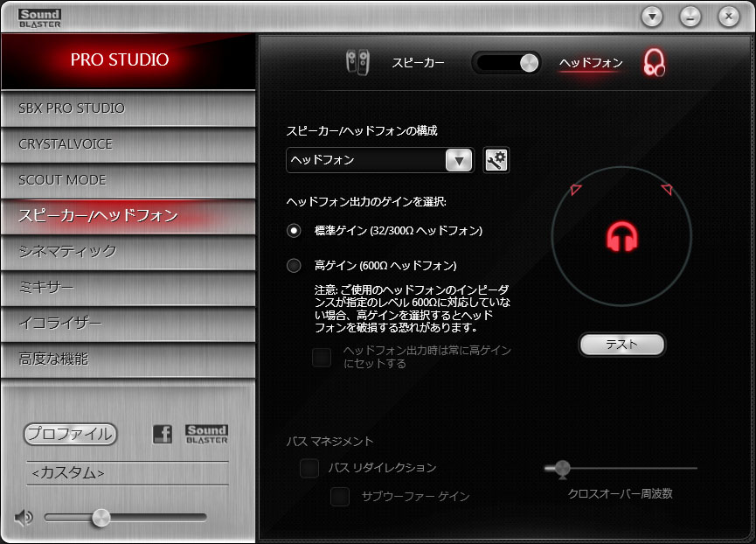The width and height of the screenshot is (756, 544).
Task: Click the Sound Blaster logo beside Facebook
Action: [206, 434]
